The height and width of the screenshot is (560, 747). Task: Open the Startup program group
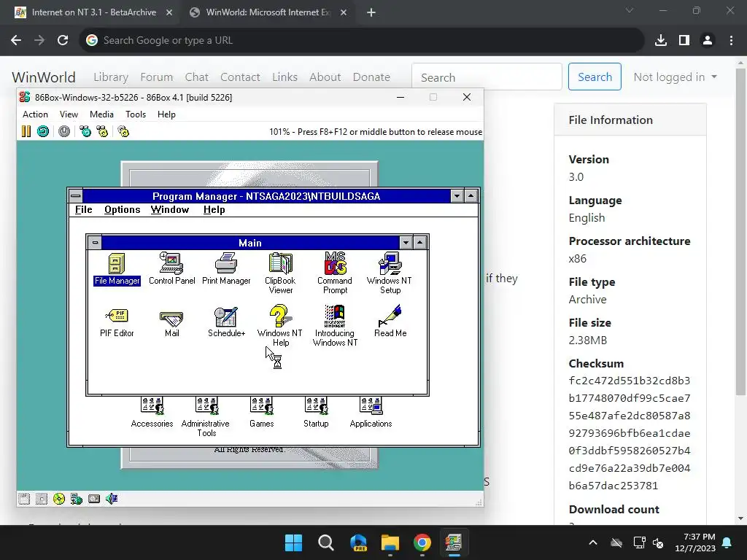pyautogui.click(x=316, y=413)
